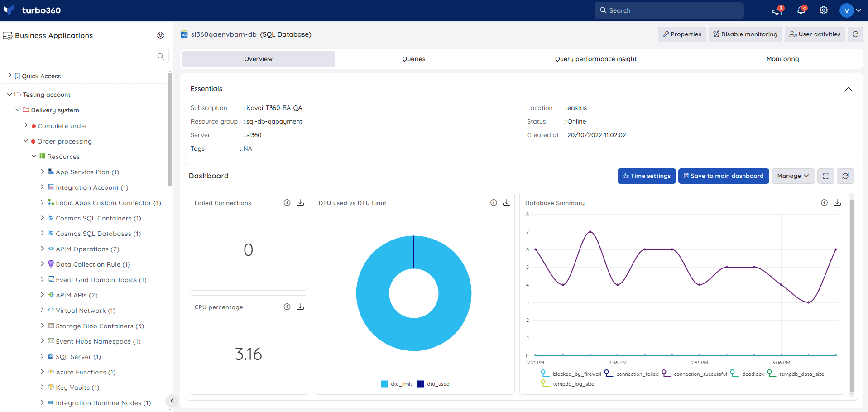Open the notifications bell icon
The image size is (868, 412).
click(x=801, y=10)
